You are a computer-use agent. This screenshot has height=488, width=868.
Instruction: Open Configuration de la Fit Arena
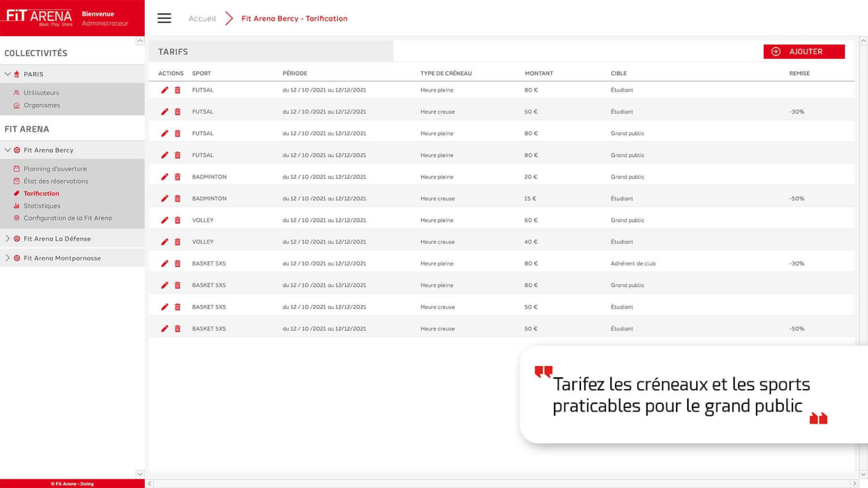(68, 218)
